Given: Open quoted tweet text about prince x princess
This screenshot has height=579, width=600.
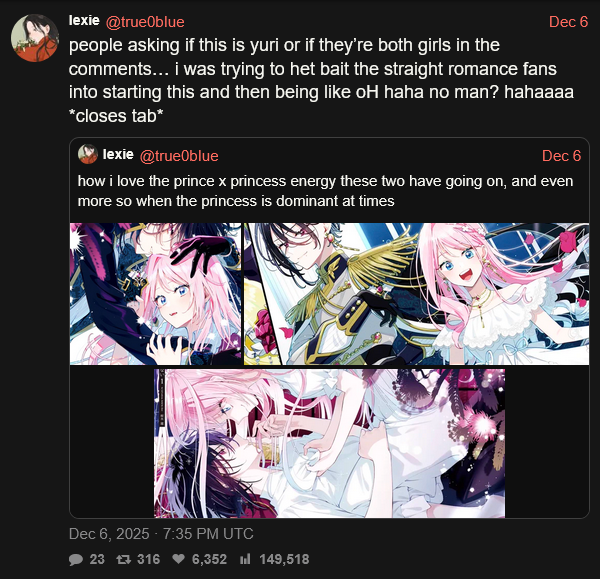Looking at the screenshot, I should coord(325,191).
